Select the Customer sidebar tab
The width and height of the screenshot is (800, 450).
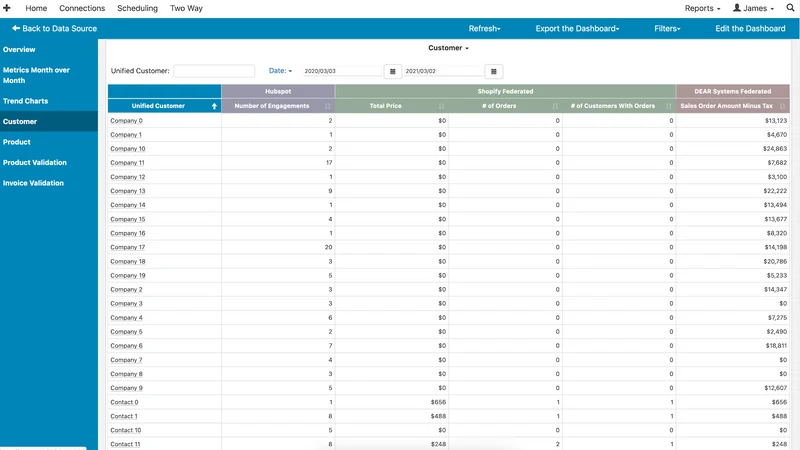[x=49, y=121]
